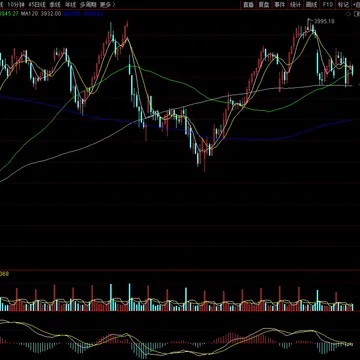Image resolution: width=360 pixels, height=360 pixels.
Task: Open the 复盘 replay button
Action: pyautogui.click(x=264, y=4)
